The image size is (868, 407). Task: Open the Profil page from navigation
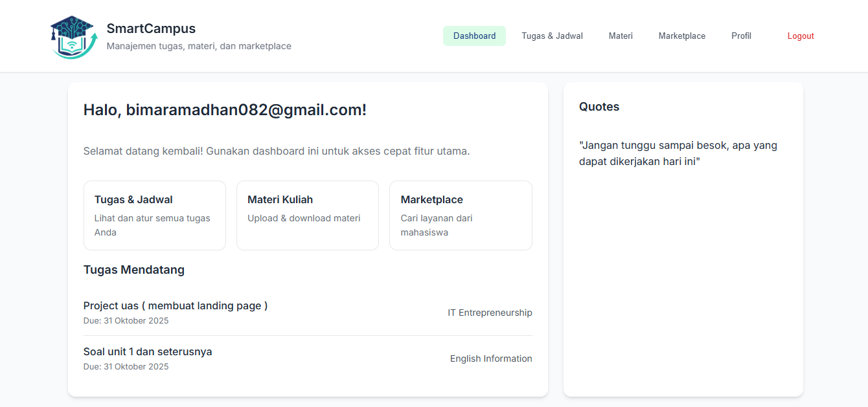pos(741,36)
